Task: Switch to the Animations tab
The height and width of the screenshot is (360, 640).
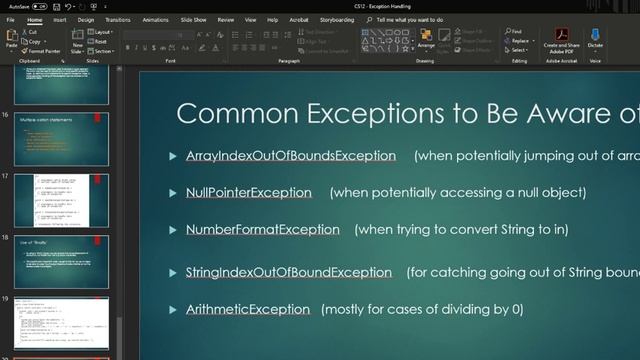Action: click(156, 20)
